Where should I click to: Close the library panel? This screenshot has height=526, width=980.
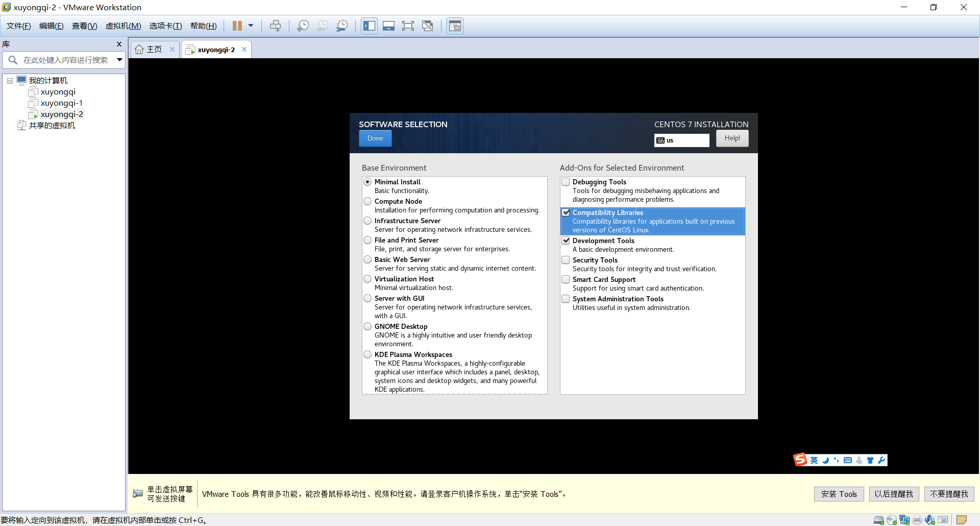point(119,44)
